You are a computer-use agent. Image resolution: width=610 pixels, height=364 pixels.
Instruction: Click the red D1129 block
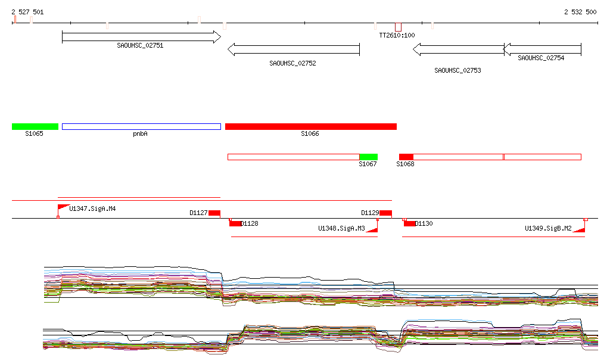[385, 213]
